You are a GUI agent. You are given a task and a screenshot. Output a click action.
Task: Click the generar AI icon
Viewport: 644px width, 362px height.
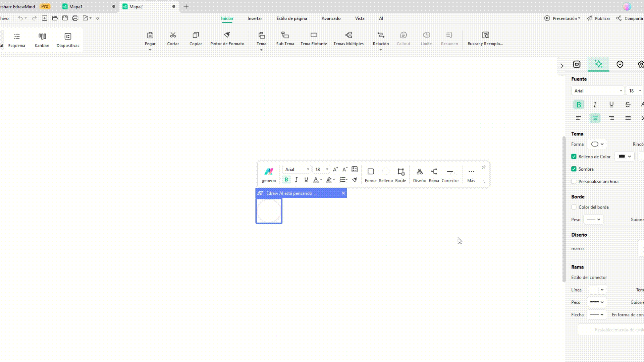[x=269, y=174]
